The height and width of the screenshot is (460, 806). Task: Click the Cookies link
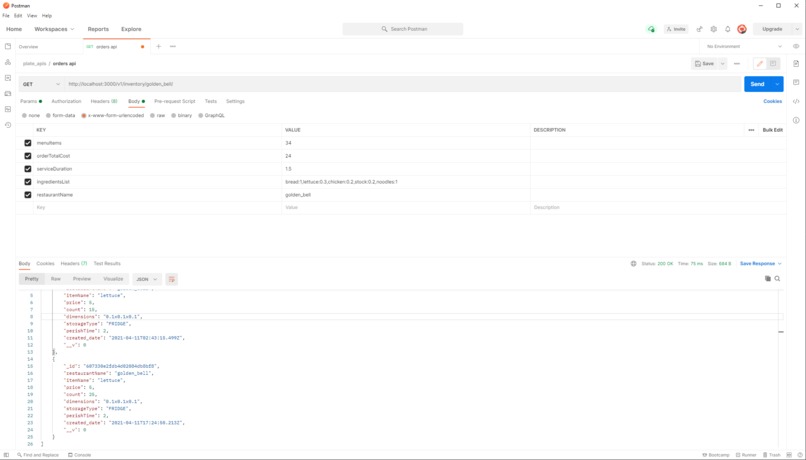773,101
